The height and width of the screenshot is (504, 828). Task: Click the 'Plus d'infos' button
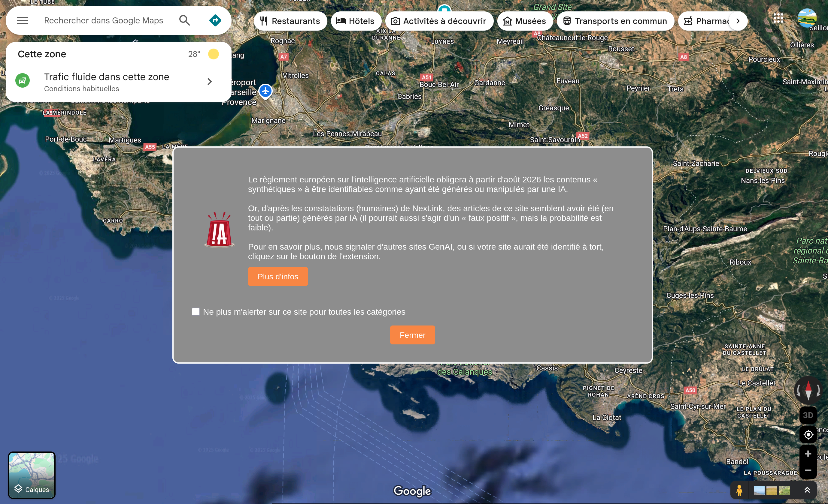tap(278, 276)
